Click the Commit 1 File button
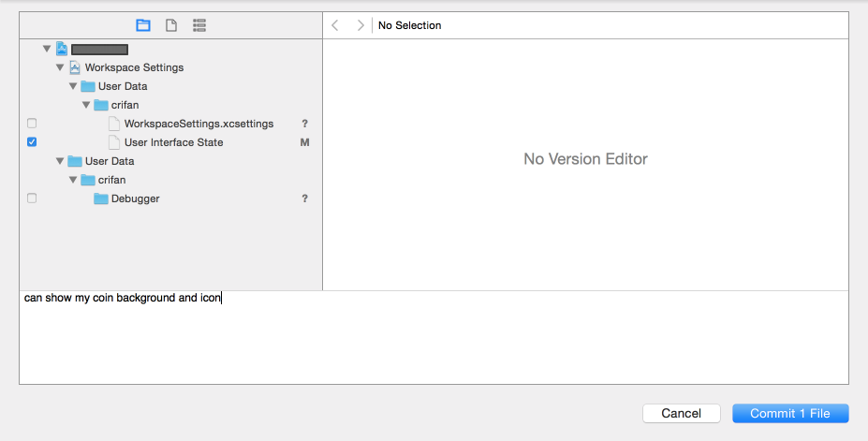868x441 pixels. pyautogui.click(x=790, y=413)
